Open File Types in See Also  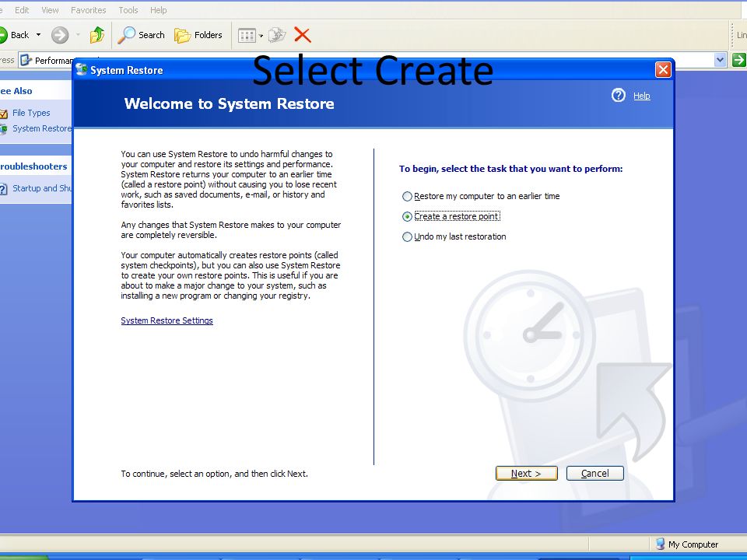[31, 113]
